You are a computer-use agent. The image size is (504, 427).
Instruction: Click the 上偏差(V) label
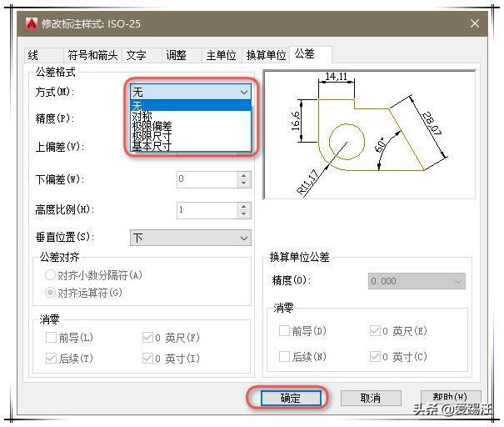60,147
